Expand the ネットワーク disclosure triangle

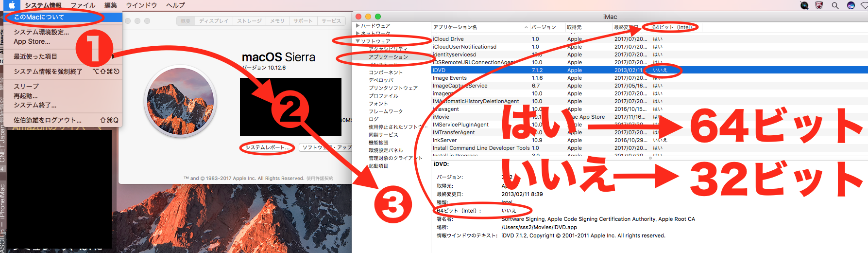(x=357, y=33)
